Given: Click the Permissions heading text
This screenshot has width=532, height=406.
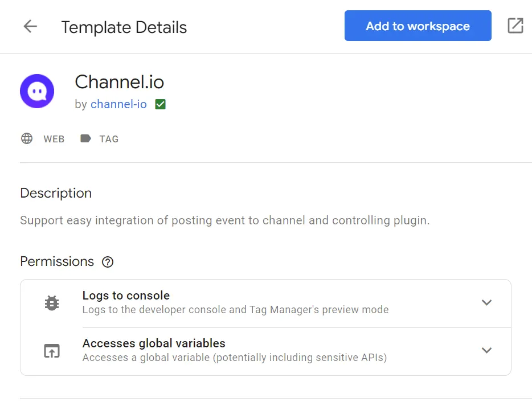Looking at the screenshot, I should (57, 261).
